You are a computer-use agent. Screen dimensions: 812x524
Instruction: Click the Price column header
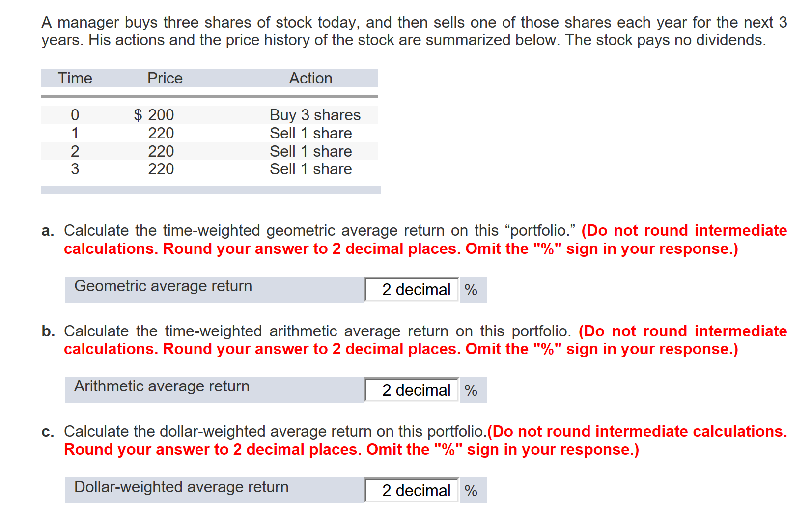tap(165, 78)
